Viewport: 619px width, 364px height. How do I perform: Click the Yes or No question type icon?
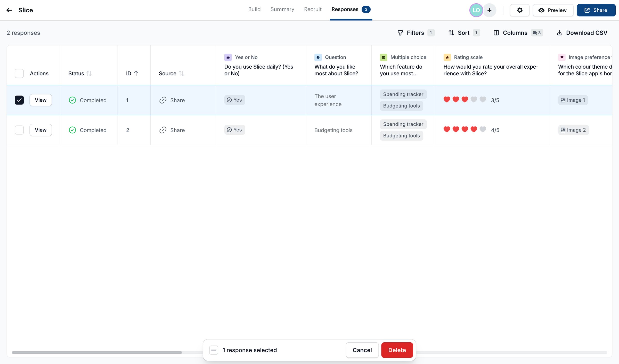228,57
